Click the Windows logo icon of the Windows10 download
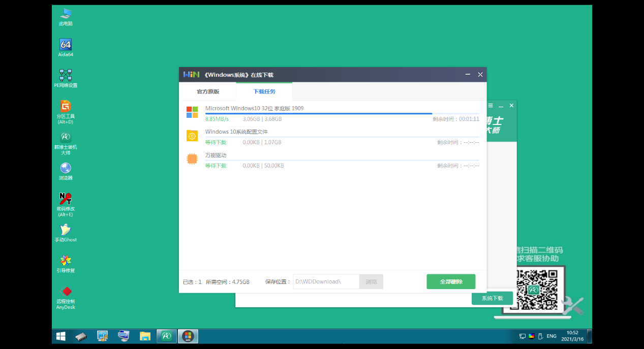 (x=192, y=112)
